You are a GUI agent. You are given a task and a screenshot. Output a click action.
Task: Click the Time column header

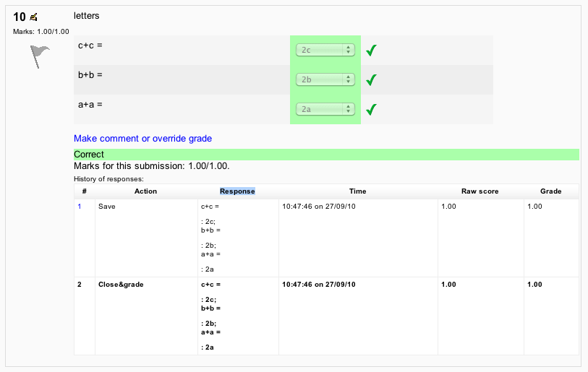(358, 191)
